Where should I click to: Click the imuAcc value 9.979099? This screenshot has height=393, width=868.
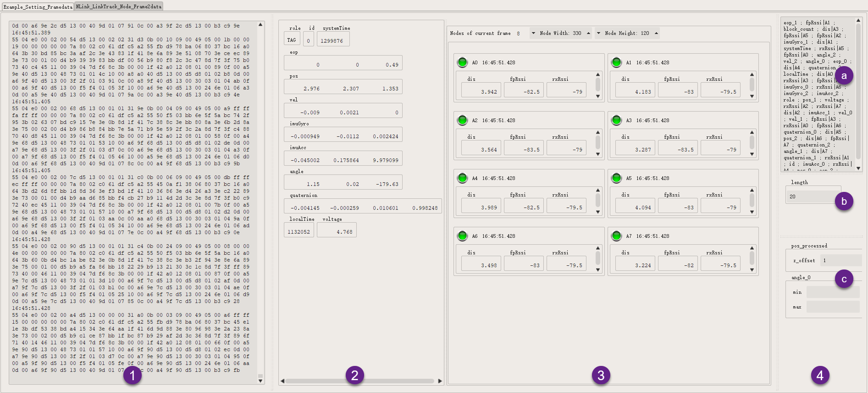[x=386, y=160]
